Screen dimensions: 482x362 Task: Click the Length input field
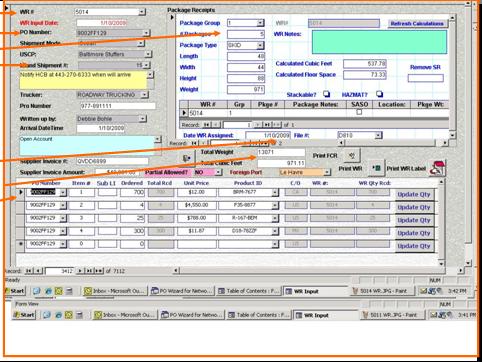(x=246, y=56)
